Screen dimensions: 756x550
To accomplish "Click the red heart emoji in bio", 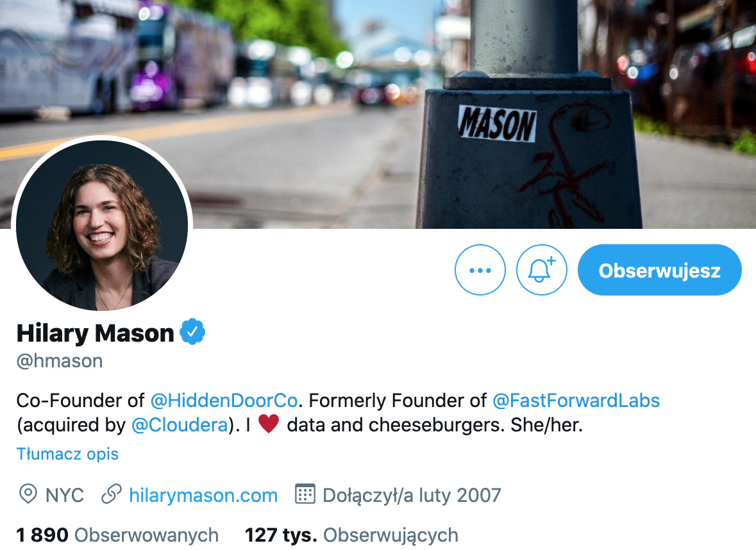I will [x=269, y=424].
